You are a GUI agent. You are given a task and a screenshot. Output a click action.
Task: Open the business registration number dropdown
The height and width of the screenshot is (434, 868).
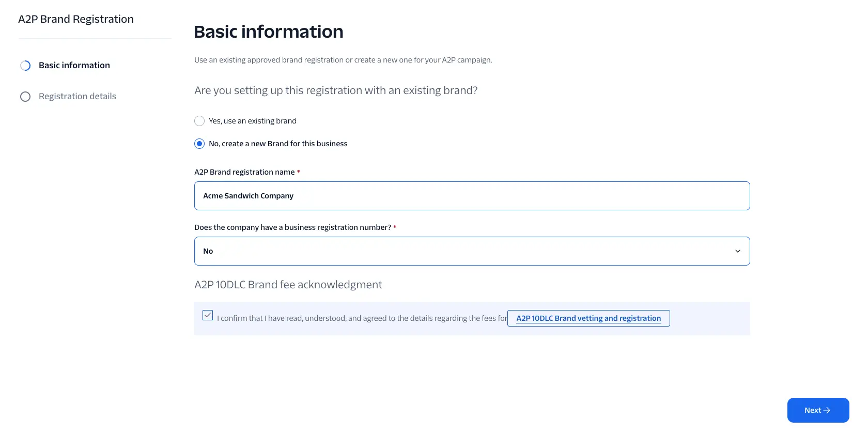point(472,251)
